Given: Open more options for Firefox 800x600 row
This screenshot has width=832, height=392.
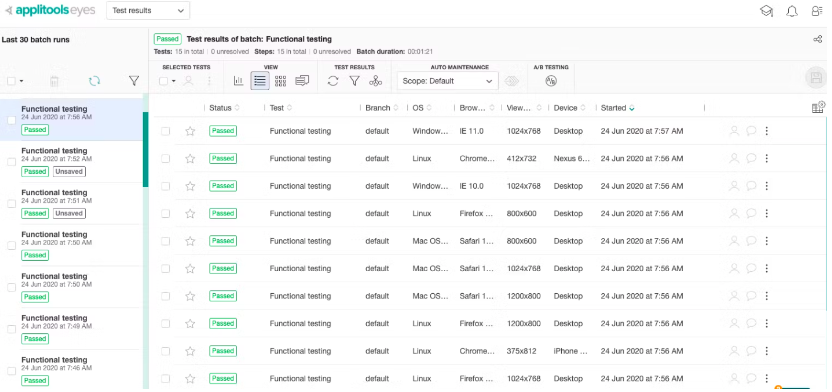Looking at the screenshot, I should [767, 213].
